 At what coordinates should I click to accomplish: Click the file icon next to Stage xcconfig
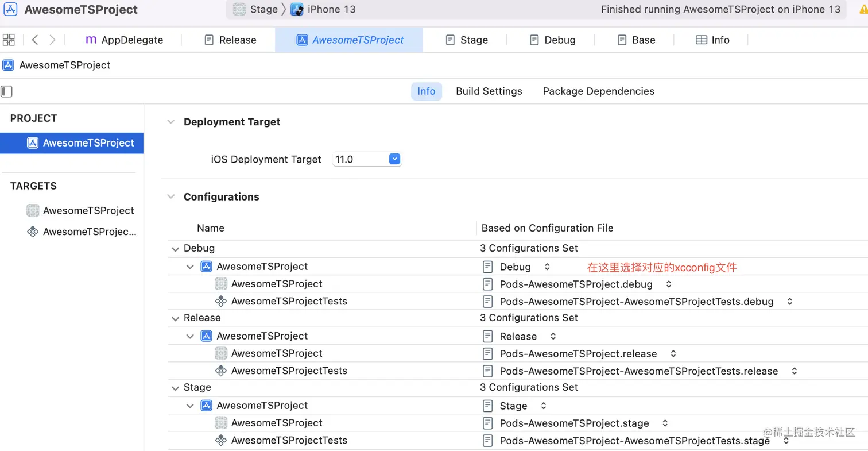(x=488, y=406)
